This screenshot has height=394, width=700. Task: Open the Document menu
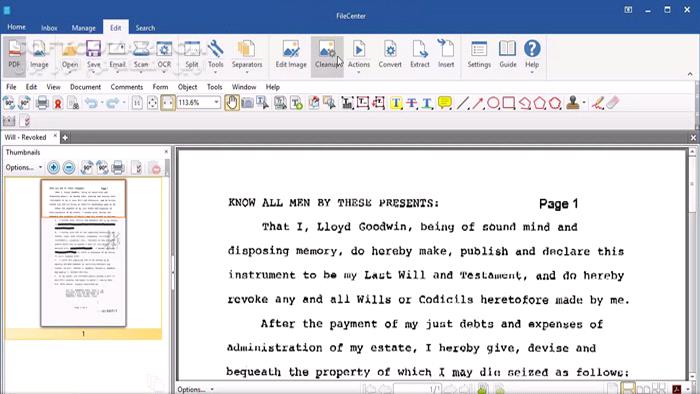85,87
